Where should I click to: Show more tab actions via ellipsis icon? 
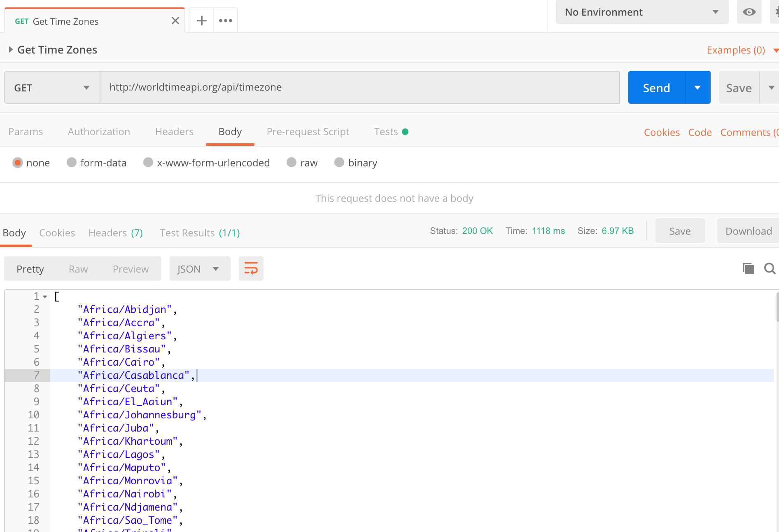225,20
